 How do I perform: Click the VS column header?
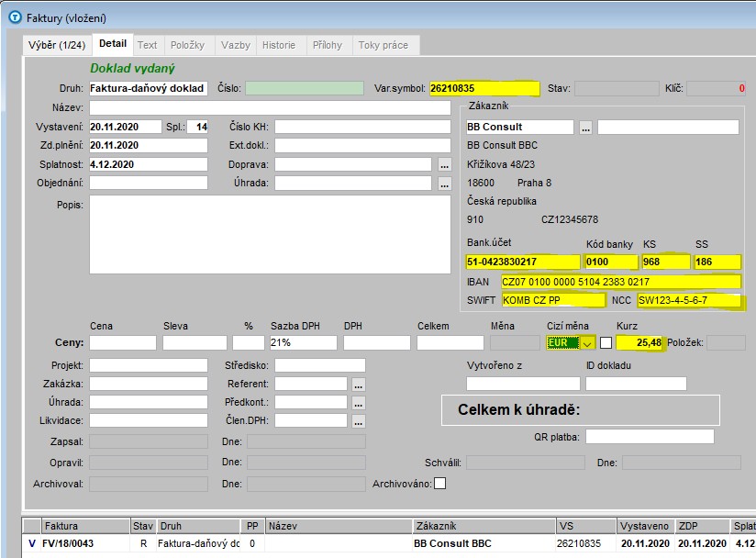(x=585, y=526)
